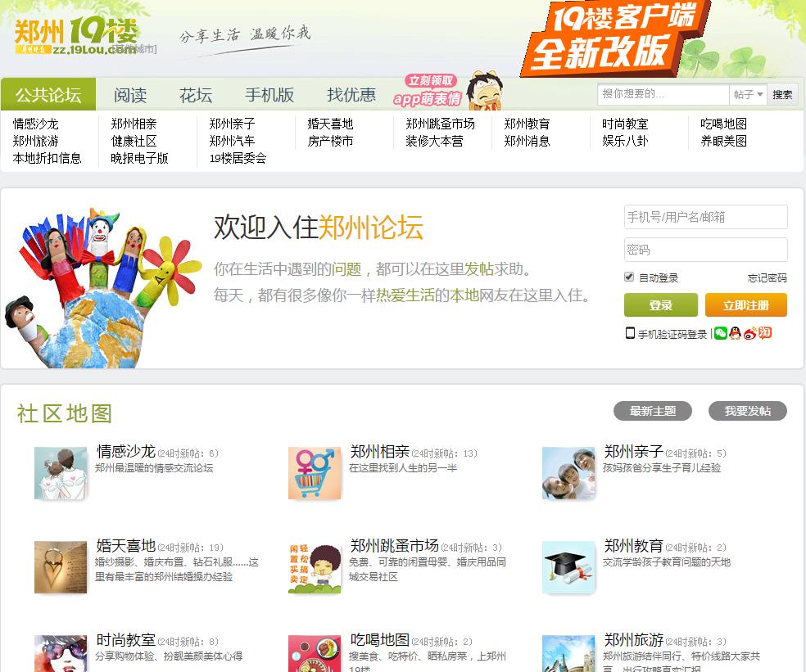The image size is (806, 672).
Task: Click the 我要发帖 button
Action: pos(747,411)
